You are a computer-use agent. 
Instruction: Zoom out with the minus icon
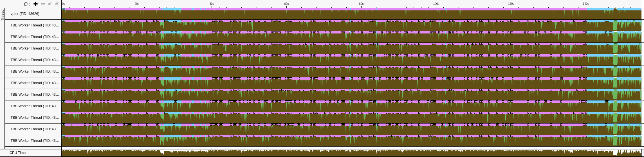pyautogui.click(x=43, y=4)
